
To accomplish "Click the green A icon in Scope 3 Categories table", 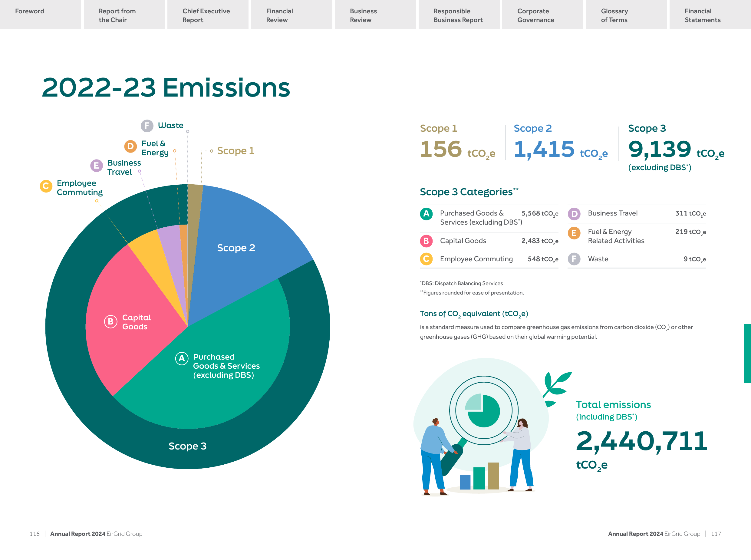I will pyautogui.click(x=426, y=214).
